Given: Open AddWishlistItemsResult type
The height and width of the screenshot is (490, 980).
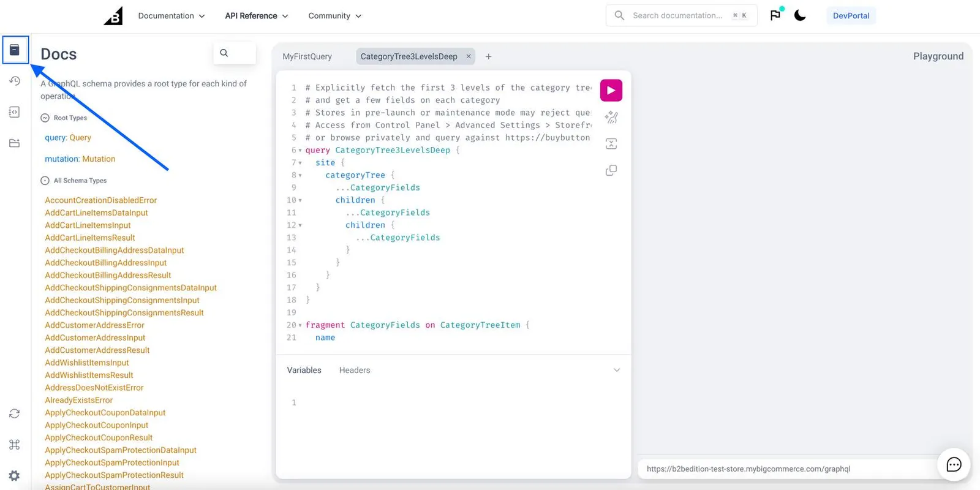Looking at the screenshot, I should coord(89,375).
